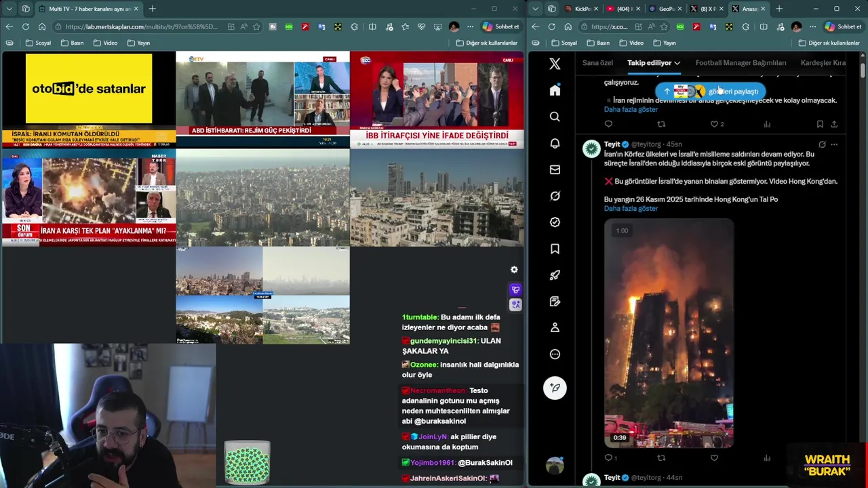The width and height of the screenshot is (868, 488).
Task: Open Basın bookmarks folder in left window
Action: [72, 43]
